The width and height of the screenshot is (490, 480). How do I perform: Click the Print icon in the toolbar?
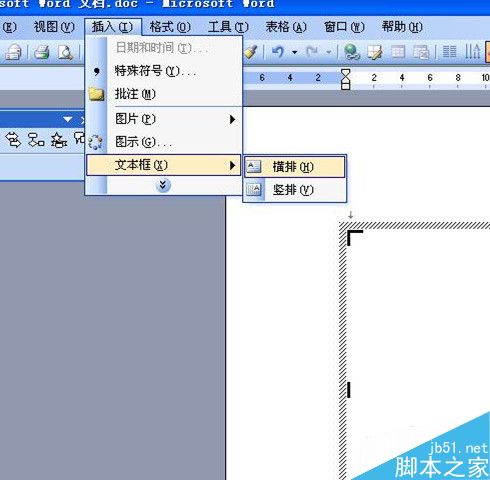[x=42, y=52]
